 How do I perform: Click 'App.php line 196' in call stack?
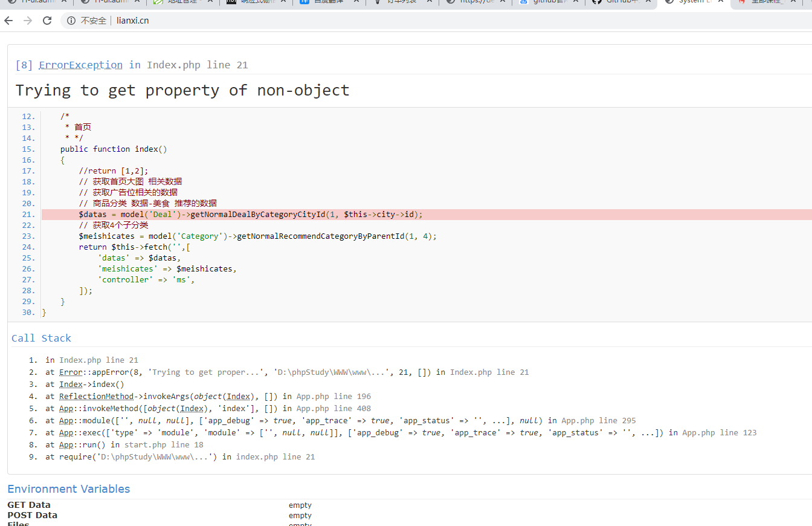tap(334, 396)
